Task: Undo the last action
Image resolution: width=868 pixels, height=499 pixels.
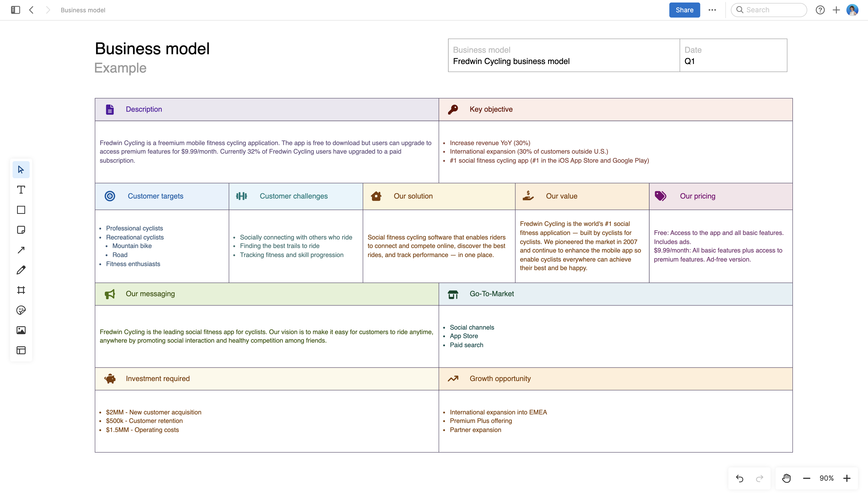Action: pyautogui.click(x=740, y=478)
